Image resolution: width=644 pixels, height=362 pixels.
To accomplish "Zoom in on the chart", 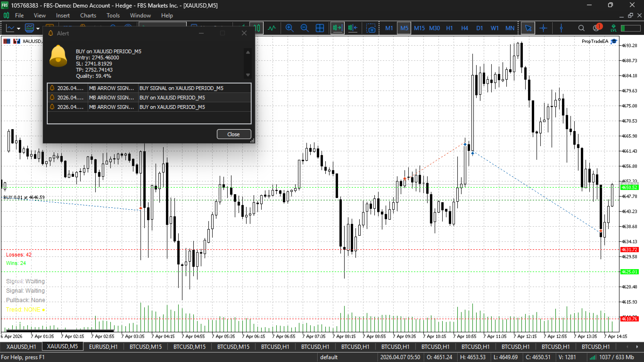I will (289, 28).
